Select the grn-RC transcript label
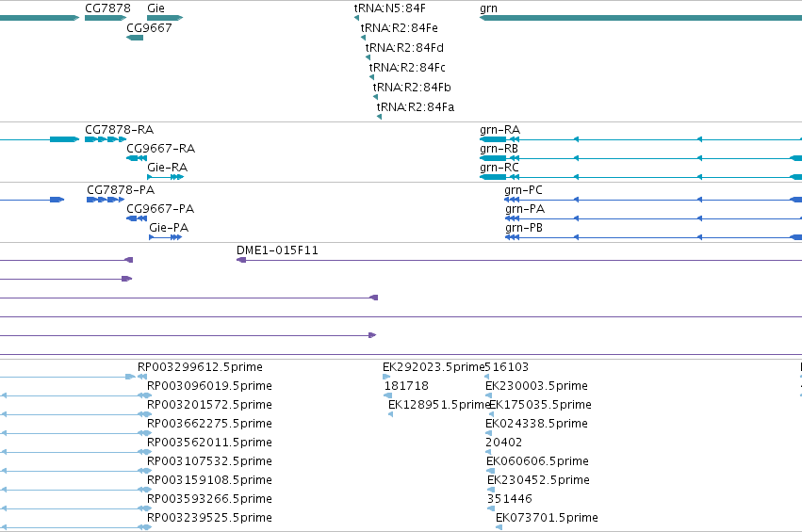The height and width of the screenshot is (532, 802). click(x=499, y=168)
